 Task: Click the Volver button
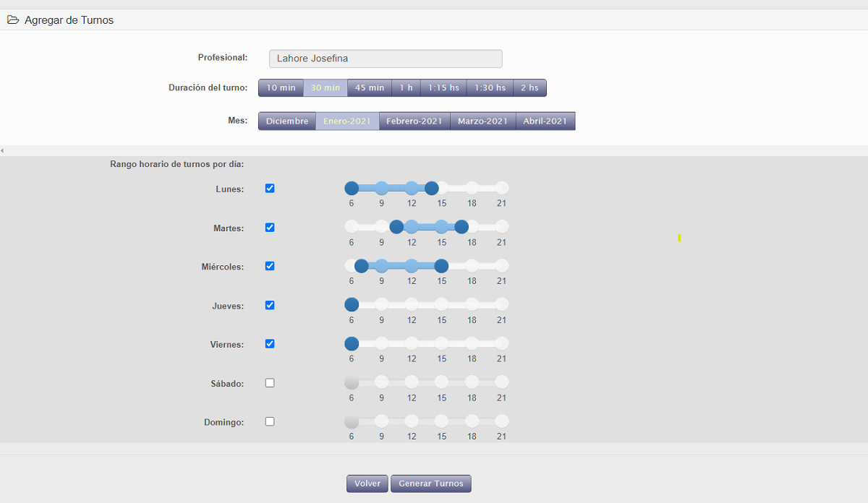[x=367, y=483]
